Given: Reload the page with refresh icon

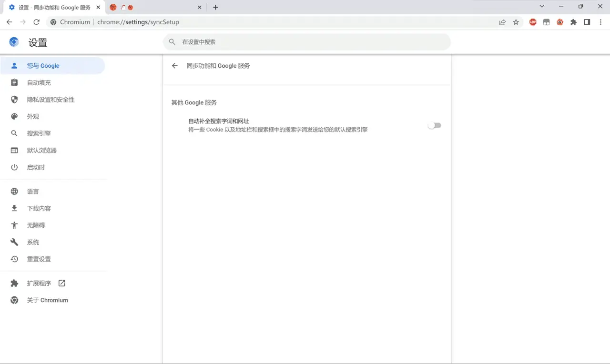Looking at the screenshot, I should (37, 22).
